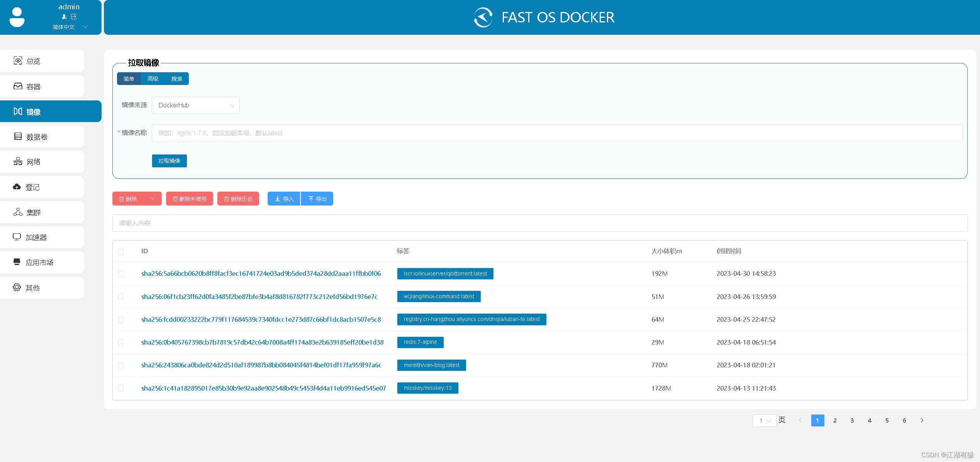
Task: Go to pagination page 4
Action: click(x=870, y=420)
